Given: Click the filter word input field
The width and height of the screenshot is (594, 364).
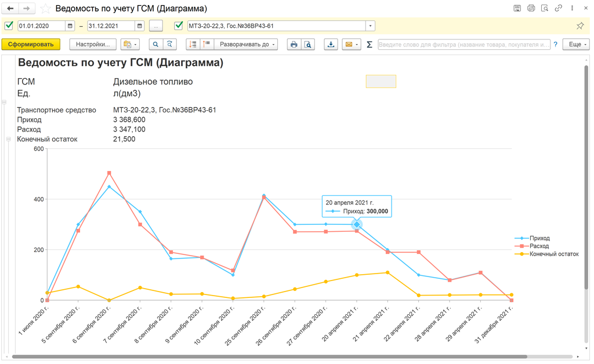Looking at the screenshot, I should [x=463, y=45].
